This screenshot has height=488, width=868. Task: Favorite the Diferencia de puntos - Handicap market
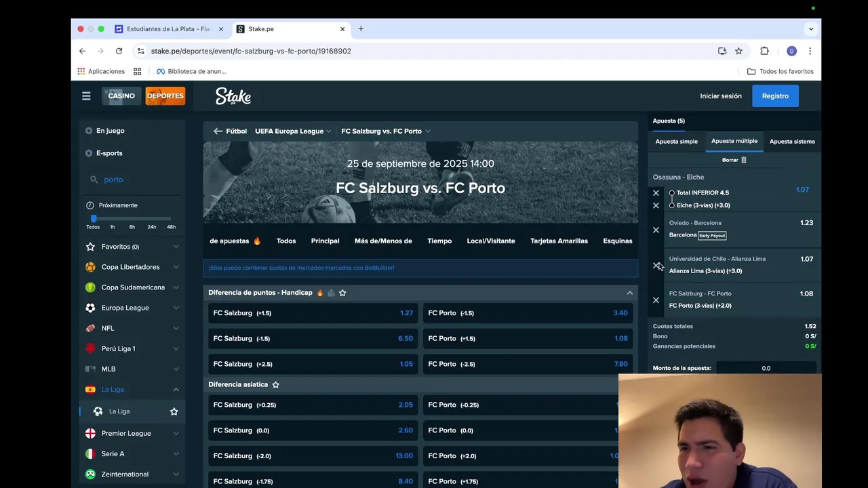[342, 293]
